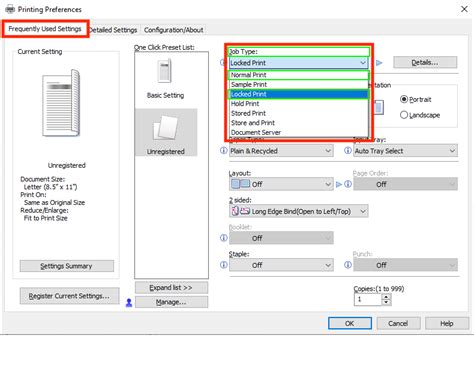Screen dimensions: 474x366
Task: Click the Cancel button
Action: 398,323
